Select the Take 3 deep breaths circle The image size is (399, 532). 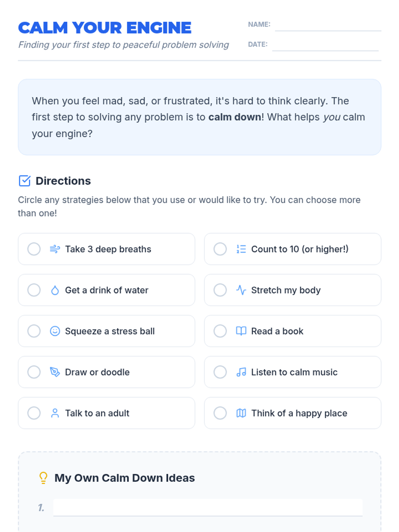coord(34,249)
